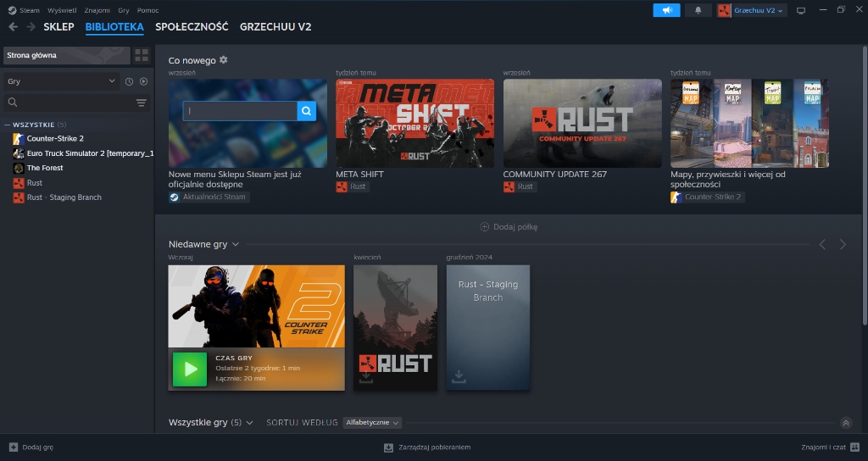Open the META SHIFT news thumbnail

(415, 123)
